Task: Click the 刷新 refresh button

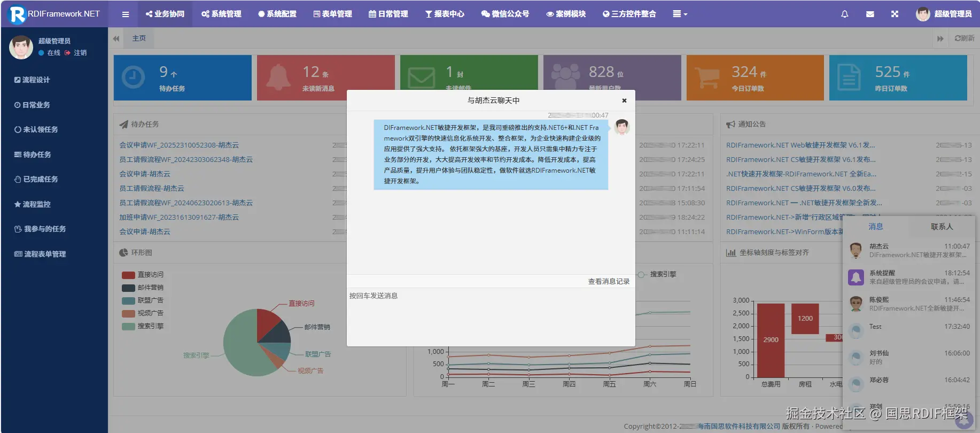Action: pyautogui.click(x=965, y=38)
